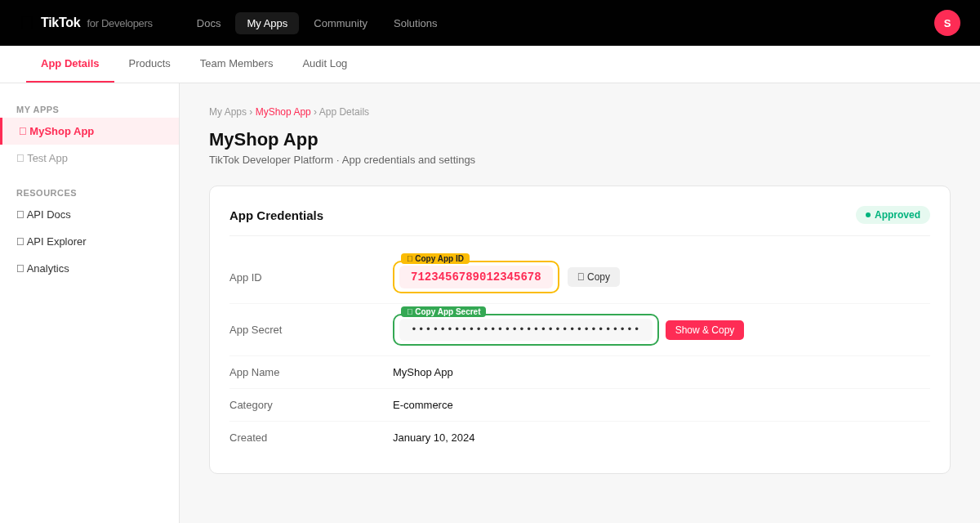Screen dimensions: 980x523
Task: Select MyShop App in the sidebar
Action: (90, 132)
